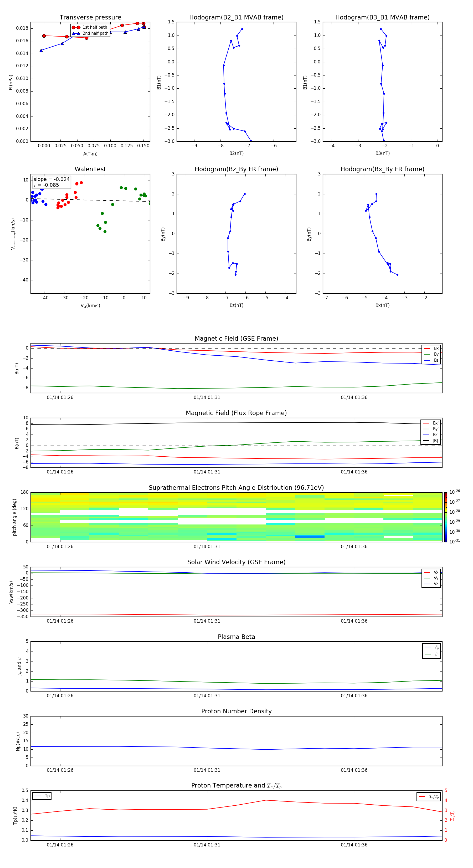Select Vx in the velocity legend
The image size is (473, 868).
point(431,572)
